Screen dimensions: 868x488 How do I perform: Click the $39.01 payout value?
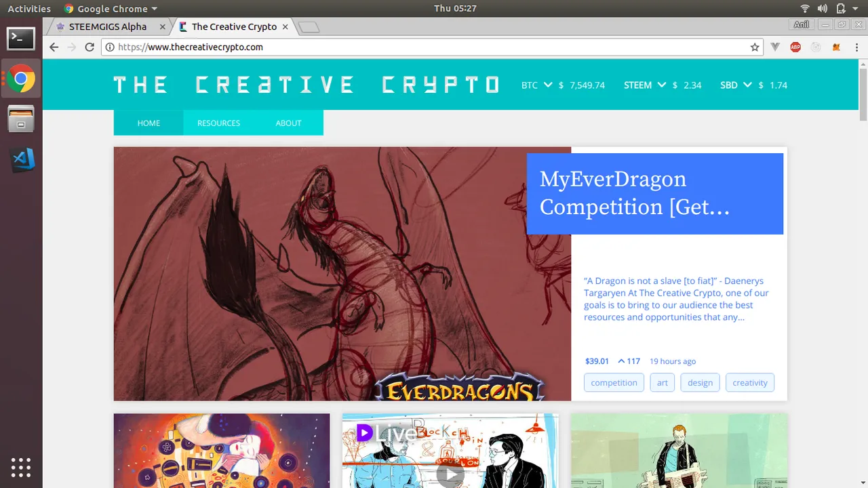pos(597,361)
